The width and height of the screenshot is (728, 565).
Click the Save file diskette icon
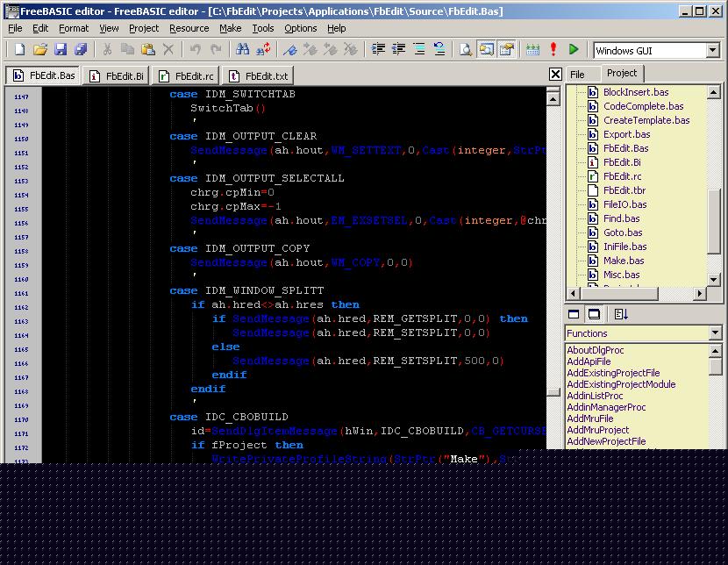[x=61, y=50]
